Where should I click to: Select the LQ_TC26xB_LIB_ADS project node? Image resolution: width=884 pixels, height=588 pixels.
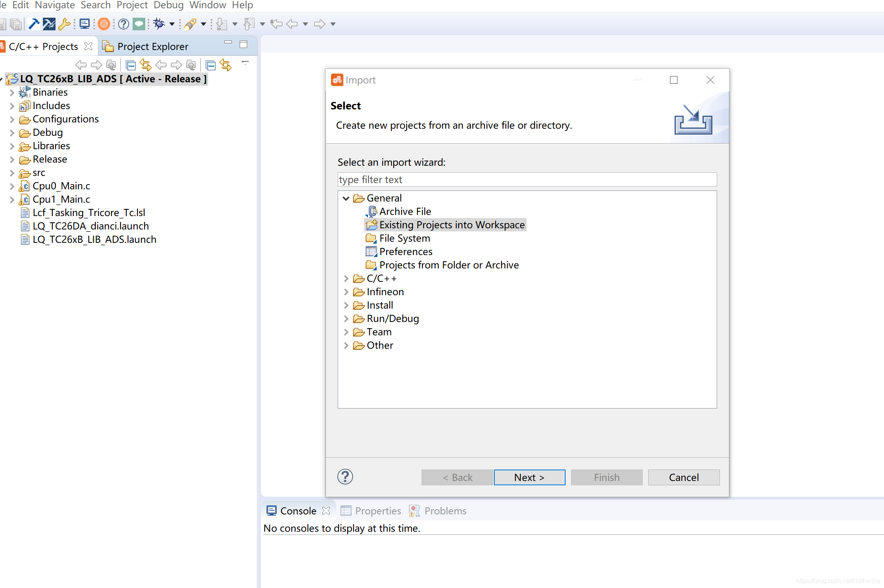tap(111, 79)
